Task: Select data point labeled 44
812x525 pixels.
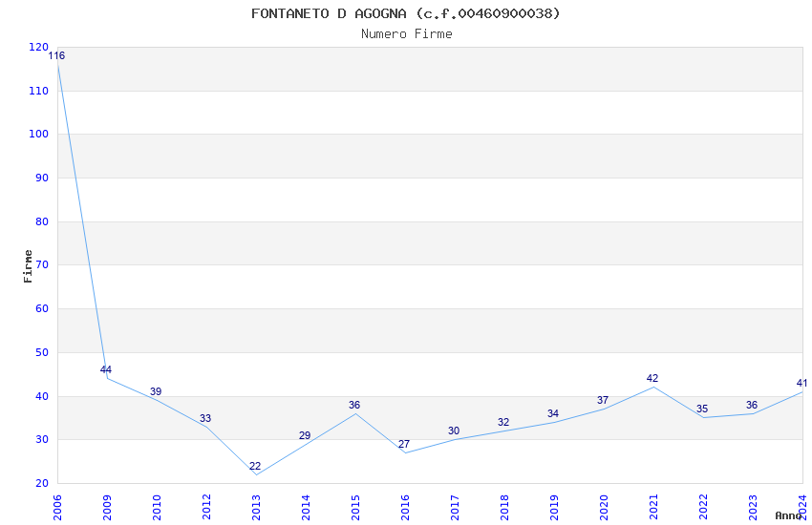Action: [x=106, y=369]
